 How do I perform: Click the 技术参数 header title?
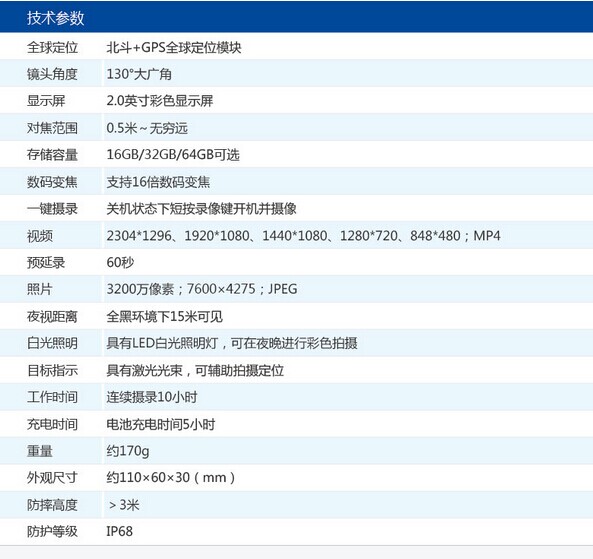[55, 18]
